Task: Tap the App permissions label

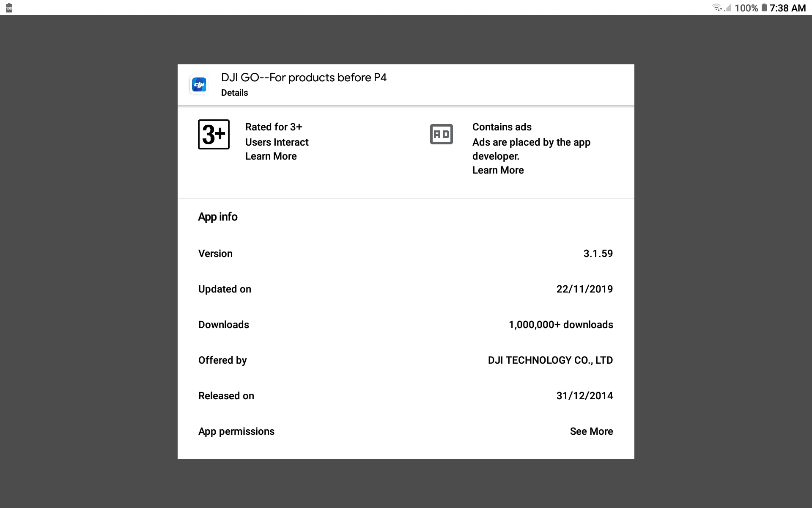Action: point(236,431)
